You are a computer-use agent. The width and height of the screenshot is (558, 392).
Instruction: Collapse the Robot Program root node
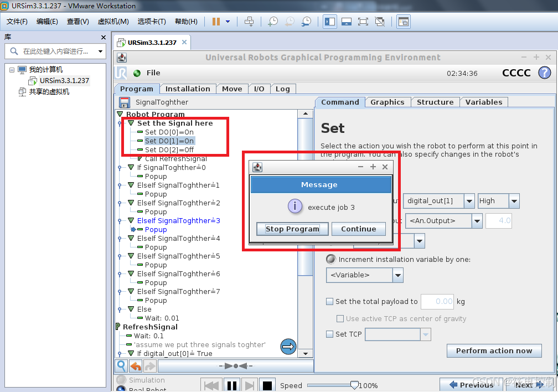[120, 114]
